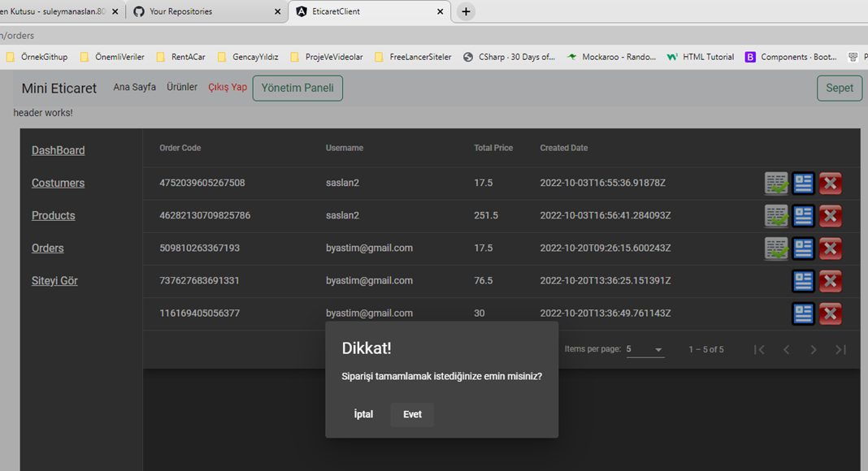Complete order 509810263367193
868x471 pixels.
[775, 248]
